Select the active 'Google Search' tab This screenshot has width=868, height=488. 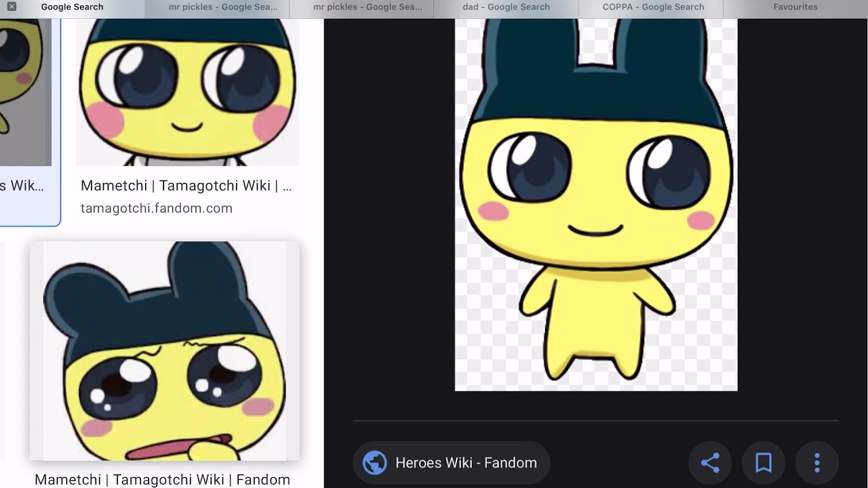pyautogui.click(x=73, y=8)
